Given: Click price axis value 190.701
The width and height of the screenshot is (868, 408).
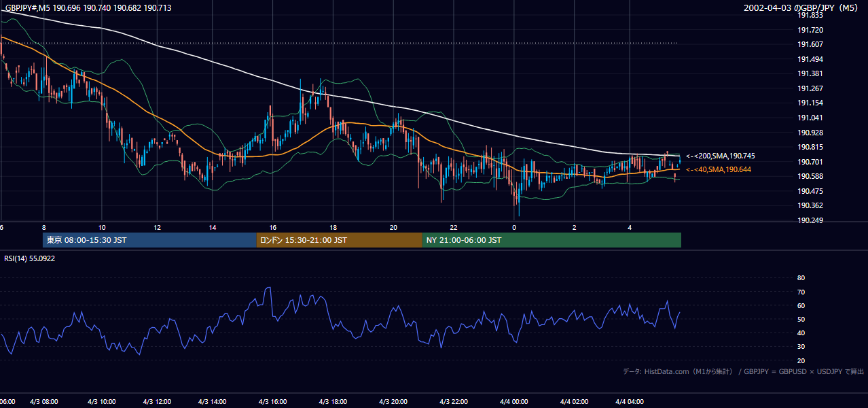Looking at the screenshot, I should point(810,162).
